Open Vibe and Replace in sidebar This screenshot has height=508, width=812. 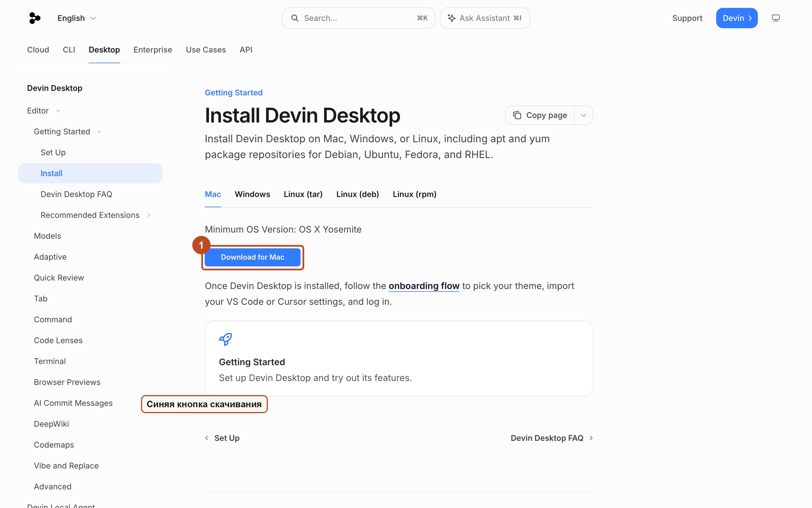(x=66, y=466)
